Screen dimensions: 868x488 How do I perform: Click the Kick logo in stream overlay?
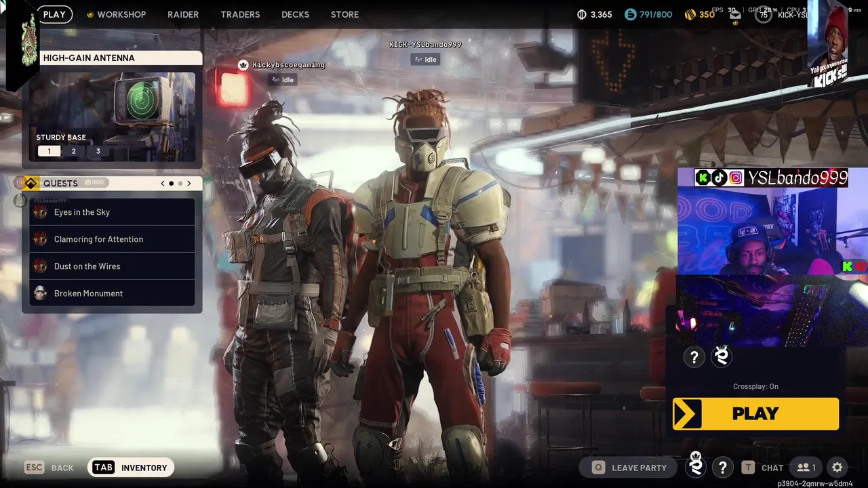pyautogui.click(x=703, y=178)
